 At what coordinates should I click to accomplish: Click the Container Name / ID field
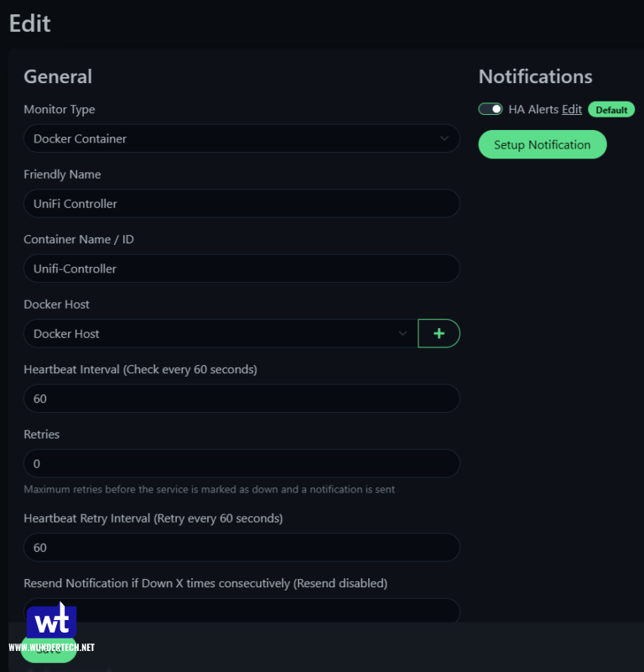coord(241,268)
